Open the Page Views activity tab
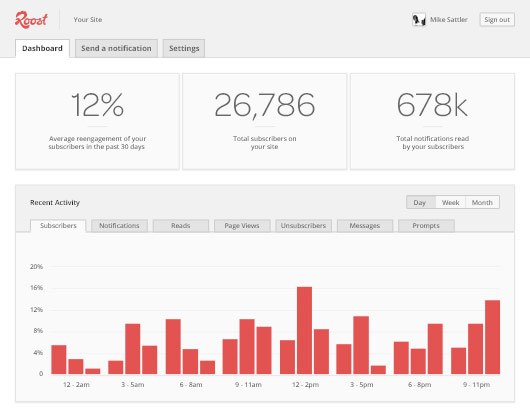Screen dimensions: 530x419 (x=242, y=226)
